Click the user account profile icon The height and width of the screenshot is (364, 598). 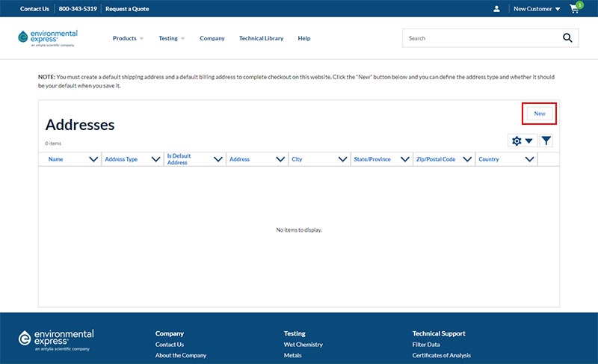[497, 9]
